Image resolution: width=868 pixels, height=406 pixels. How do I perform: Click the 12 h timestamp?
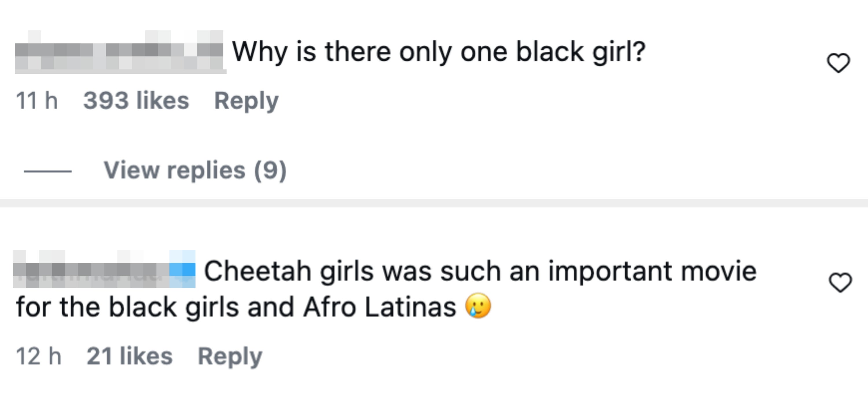click(x=38, y=356)
